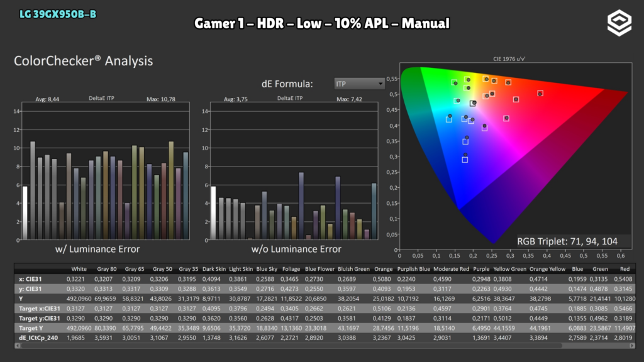Click the Target x:CIE31 row label
The height and width of the screenshot is (362, 644).
(x=40, y=308)
